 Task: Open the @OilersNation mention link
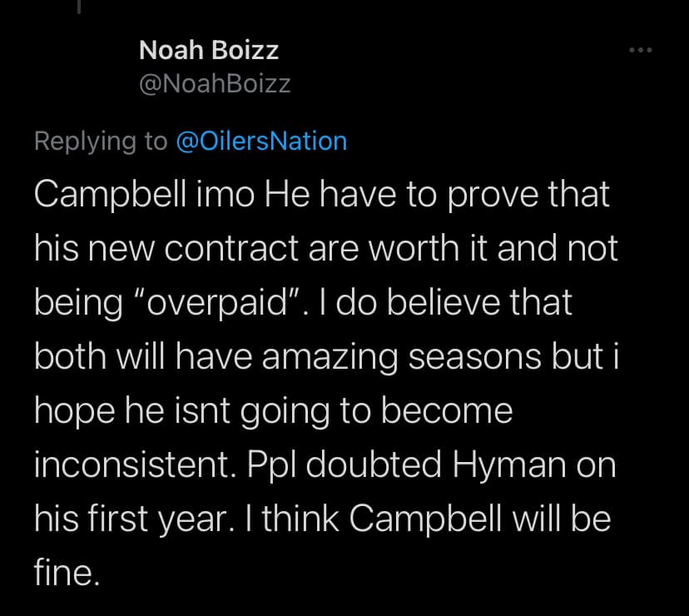(262, 141)
